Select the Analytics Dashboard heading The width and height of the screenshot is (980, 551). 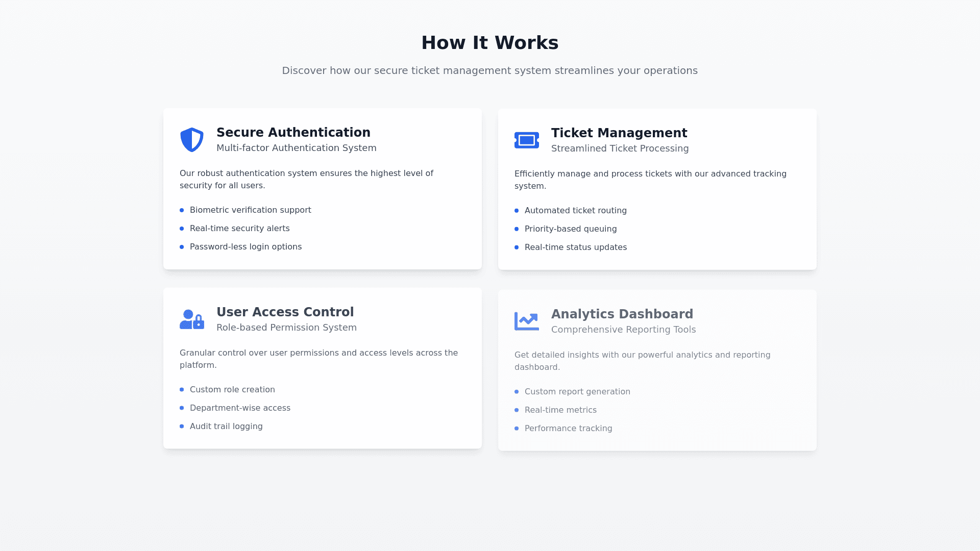pyautogui.click(x=622, y=314)
